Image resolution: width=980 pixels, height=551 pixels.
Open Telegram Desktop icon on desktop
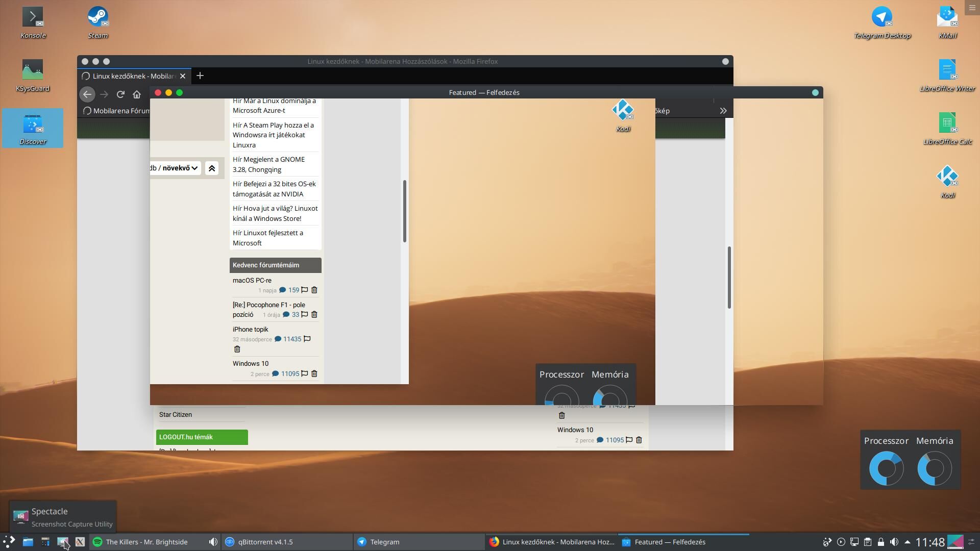(881, 18)
